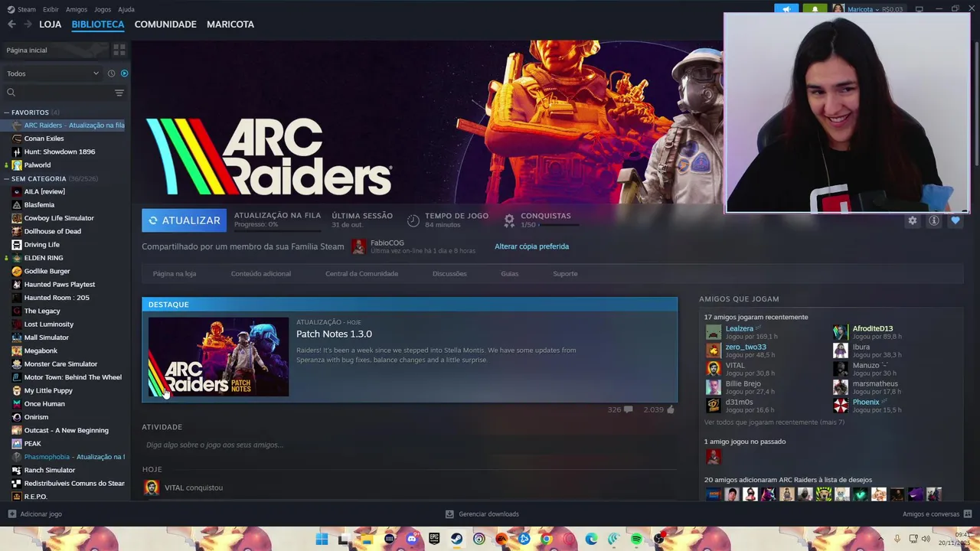The height and width of the screenshot is (551, 980).
Task: Open VITAL's avatar in the activity feed
Action: click(152, 487)
